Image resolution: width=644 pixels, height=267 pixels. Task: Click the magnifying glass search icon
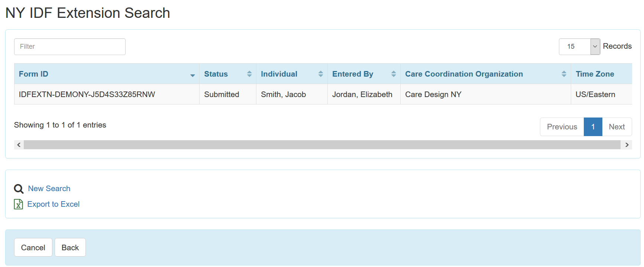pos(19,189)
